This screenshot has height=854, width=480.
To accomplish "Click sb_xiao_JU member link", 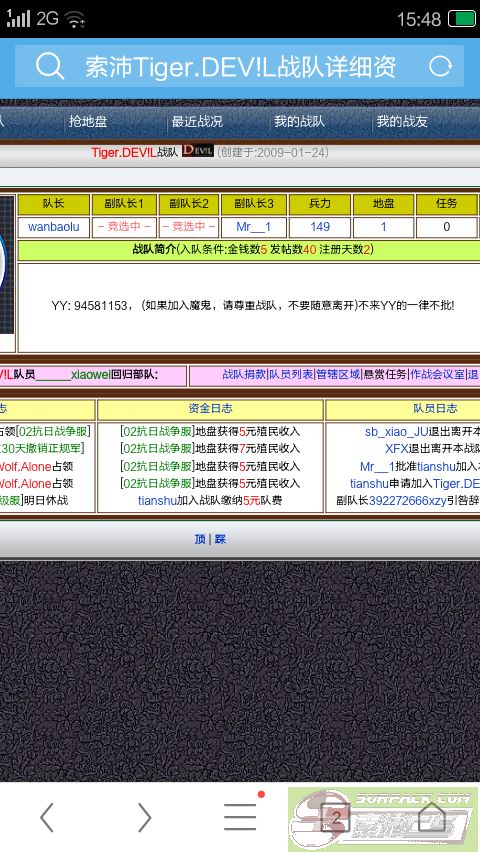I will [397, 432].
